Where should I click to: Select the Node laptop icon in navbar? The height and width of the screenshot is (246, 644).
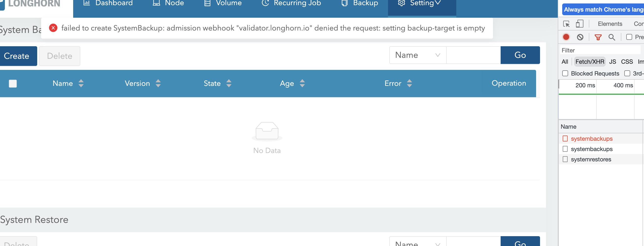point(156,3)
